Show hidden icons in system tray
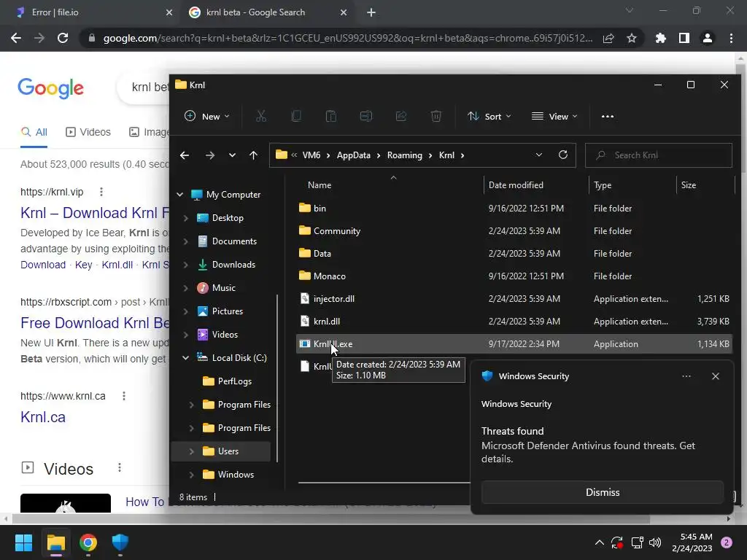 pos(600,542)
